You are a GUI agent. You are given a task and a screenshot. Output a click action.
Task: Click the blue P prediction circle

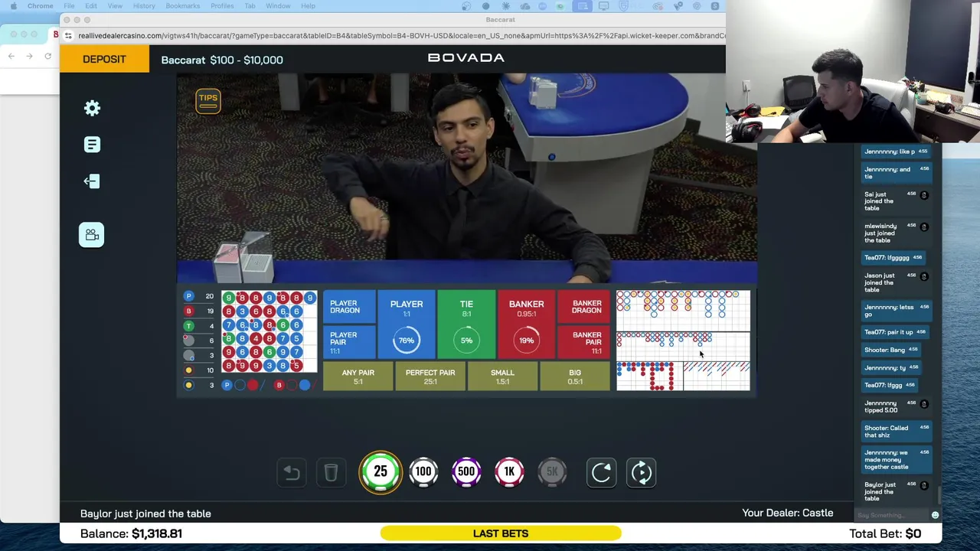click(227, 385)
